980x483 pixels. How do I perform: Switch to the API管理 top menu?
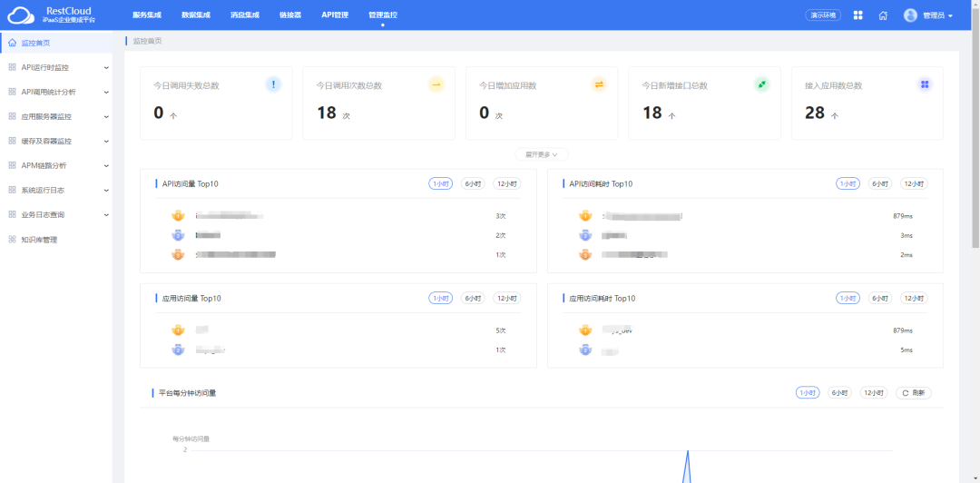[x=335, y=15]
